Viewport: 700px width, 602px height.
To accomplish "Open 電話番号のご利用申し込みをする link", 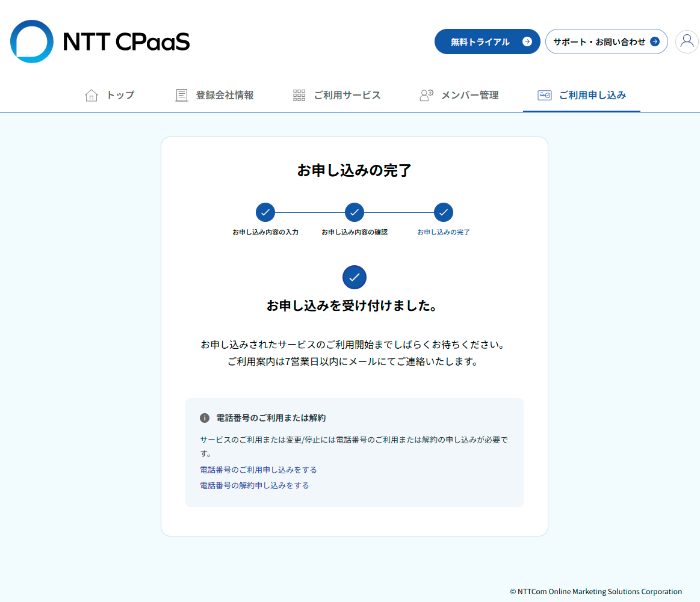I will coord(258,470).
